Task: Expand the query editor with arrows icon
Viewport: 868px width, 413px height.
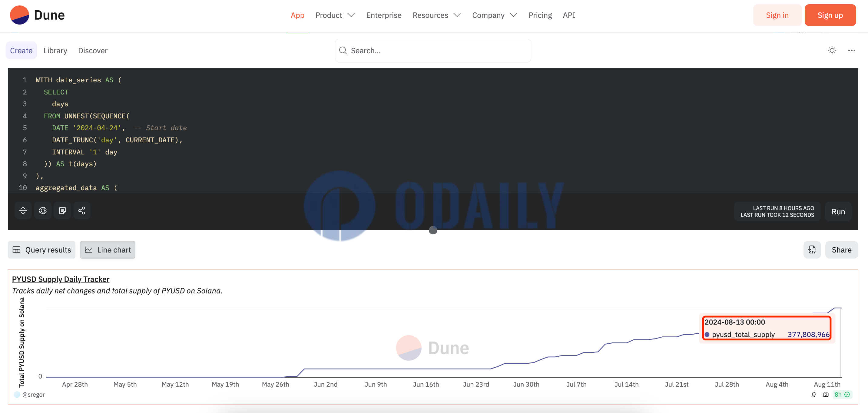Action: 23,210
